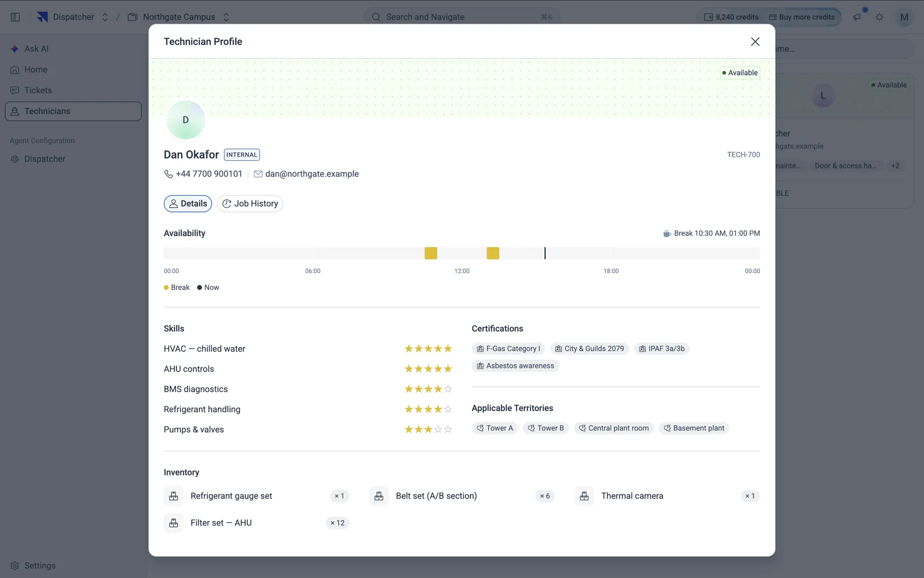Click the Buy more credits button

click(x=802, y=17)
